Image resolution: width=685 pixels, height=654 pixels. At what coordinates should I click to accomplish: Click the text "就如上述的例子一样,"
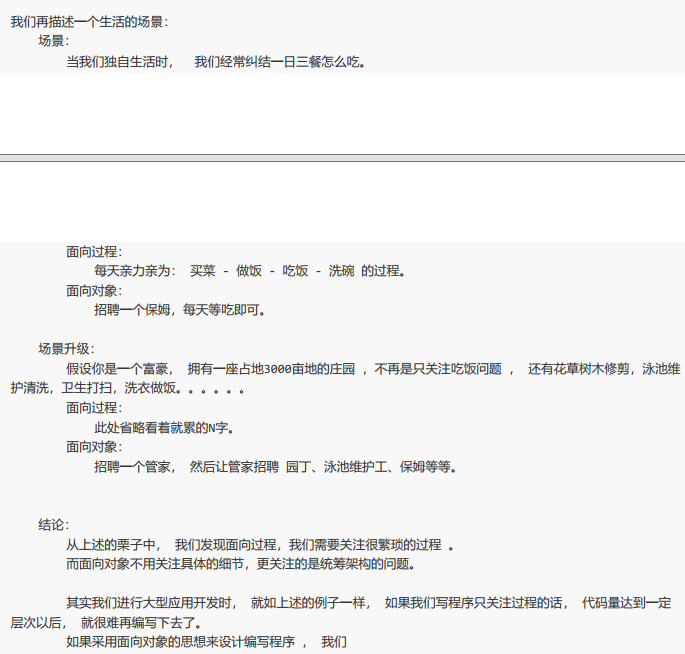tap(310, 603)
